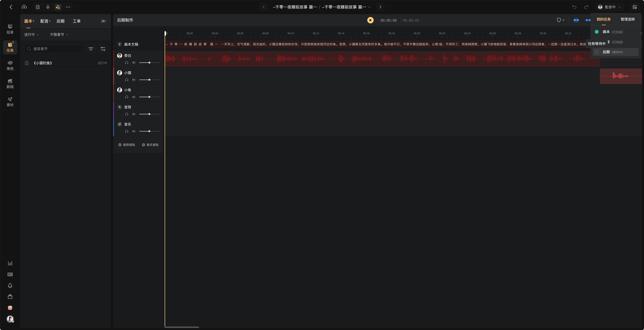The width and height of the screenshot is (644, 330).
Task: Open the panel settings icon at top right
Action: click(635, 7)
